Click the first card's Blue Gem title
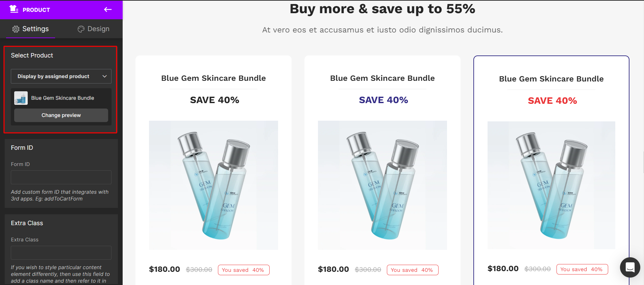Viewport: 644px width, 285px height. pyautogui.click(x=214, y=78)
